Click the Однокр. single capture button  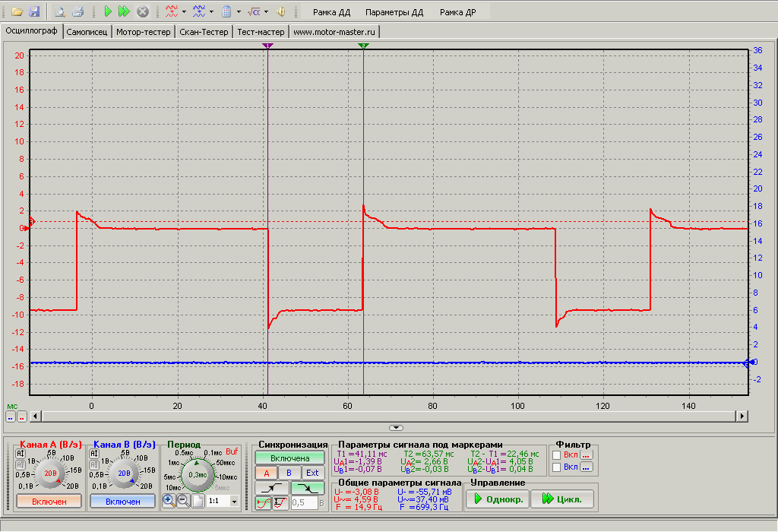(x=496, y=499)
